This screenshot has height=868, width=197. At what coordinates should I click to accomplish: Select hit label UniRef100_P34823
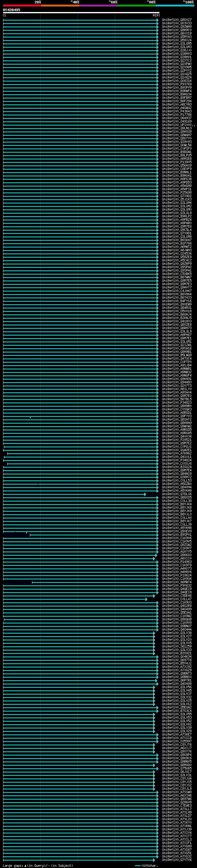(177, 403)
